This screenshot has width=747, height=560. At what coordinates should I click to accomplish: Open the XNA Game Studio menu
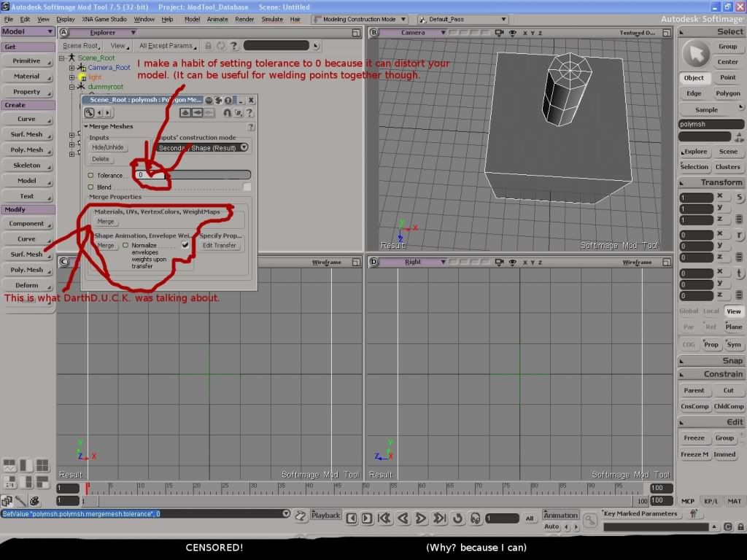click(104, 20)
